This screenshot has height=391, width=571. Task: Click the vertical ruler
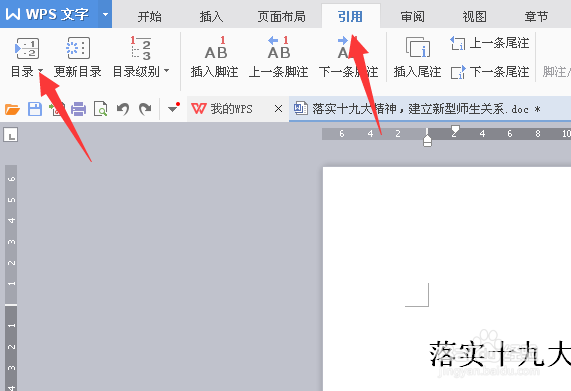11,277
